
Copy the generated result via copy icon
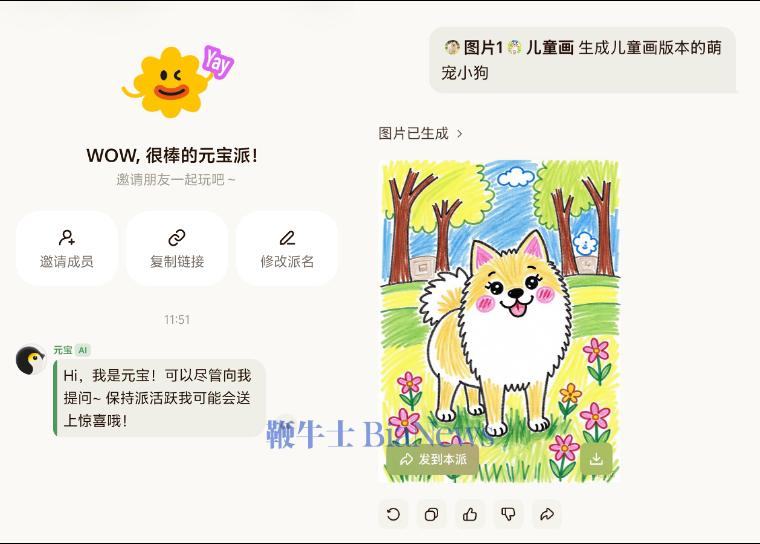[x=431, y=514]
